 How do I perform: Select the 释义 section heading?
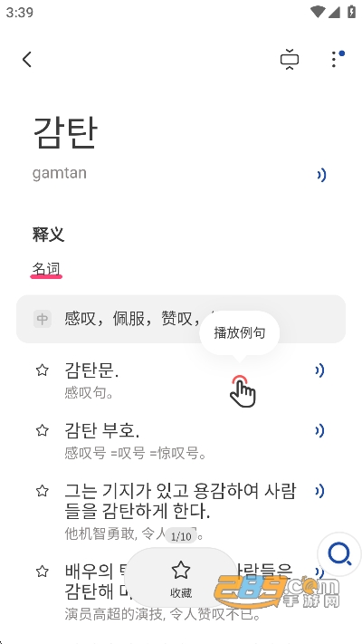(x=49, y=235)
